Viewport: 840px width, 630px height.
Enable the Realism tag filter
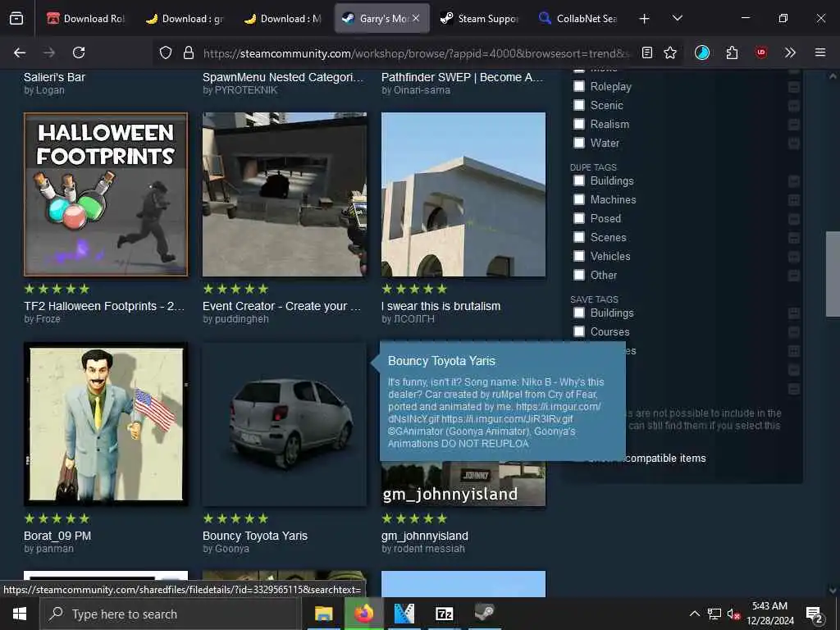pos(579,124)
